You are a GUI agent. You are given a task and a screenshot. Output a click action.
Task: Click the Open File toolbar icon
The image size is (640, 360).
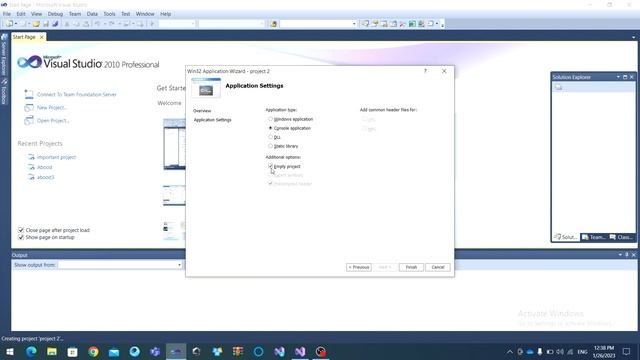click(x=36, y=24)
